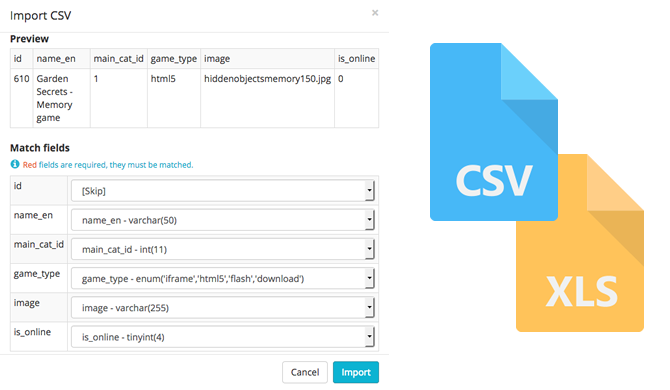The width and height of the screenshot is (670, 390).
Task: Cancel the CSV import
Action: [x=305, y=372]
